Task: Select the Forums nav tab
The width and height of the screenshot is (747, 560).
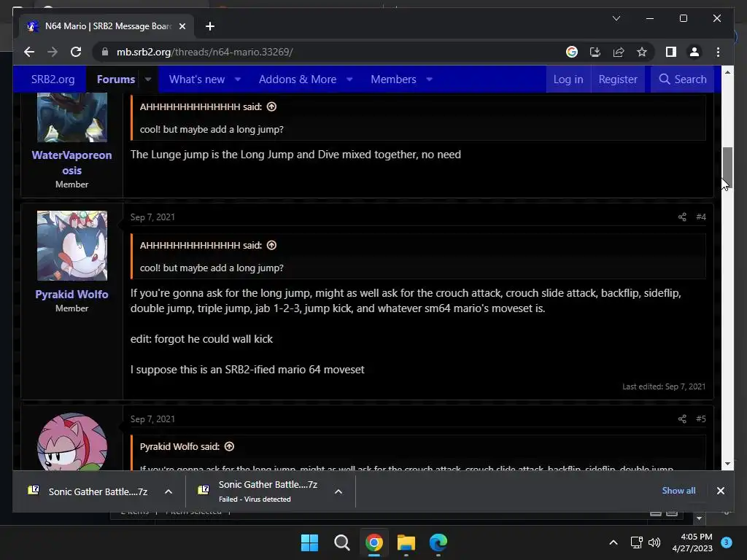Action: click(x=116, y=79)
